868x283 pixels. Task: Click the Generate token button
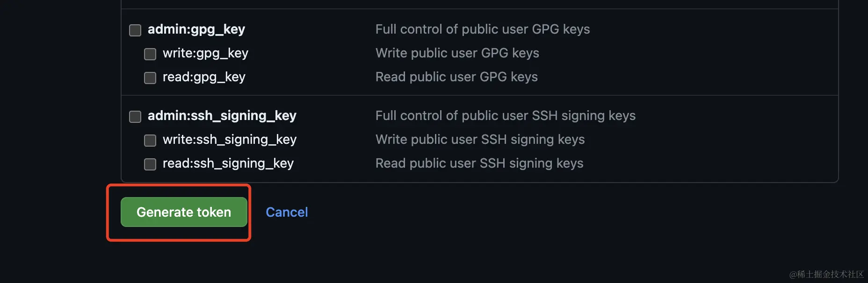[x=184, y=212]
